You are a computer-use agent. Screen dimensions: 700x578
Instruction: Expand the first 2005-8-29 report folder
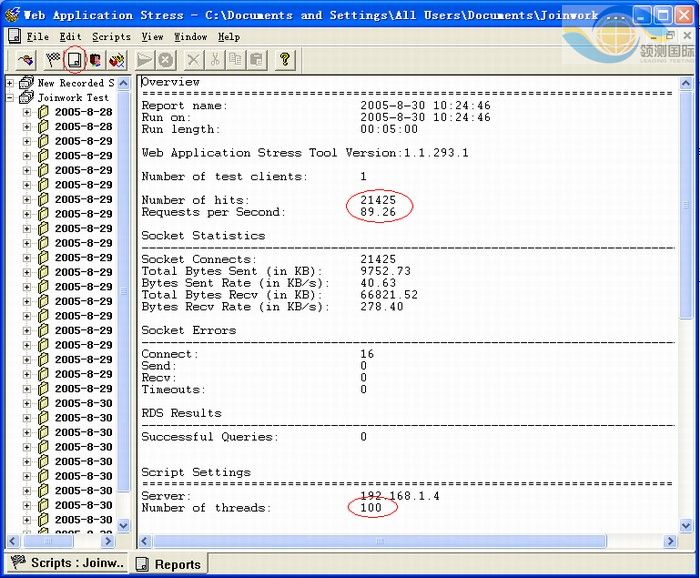[x=27, y=141]
